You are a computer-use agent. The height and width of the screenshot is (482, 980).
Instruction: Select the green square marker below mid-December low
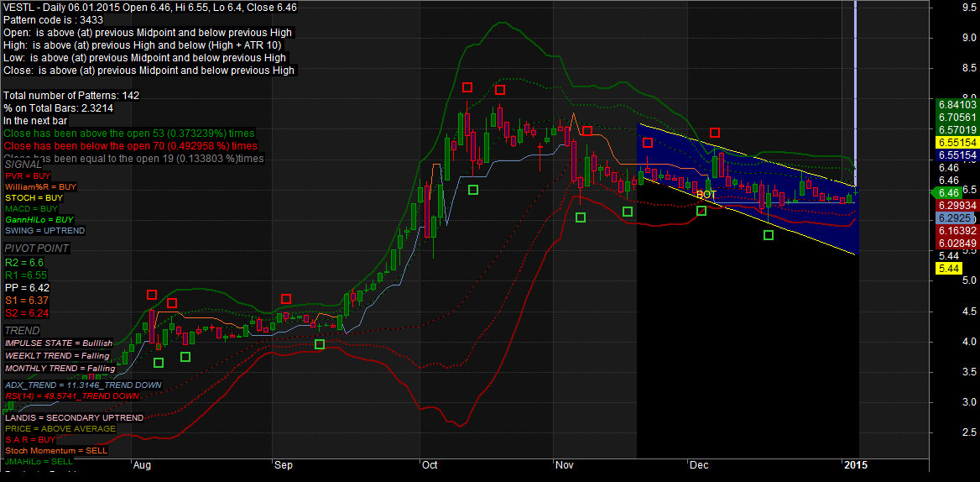(769, 235)
